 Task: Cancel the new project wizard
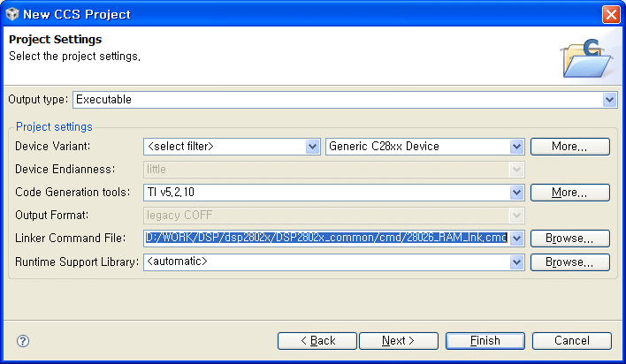coord(572,341)
